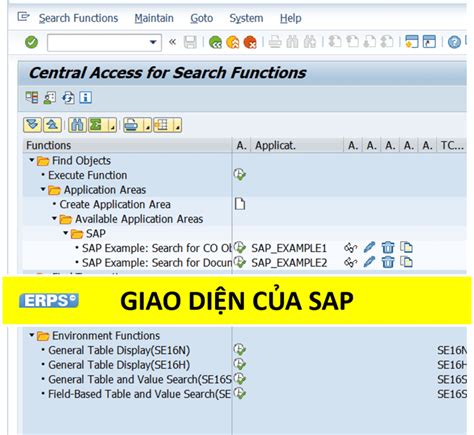Click the blue Help question mark icon
The width and height of the screenshot is (474, 435).
click(454, 42)
